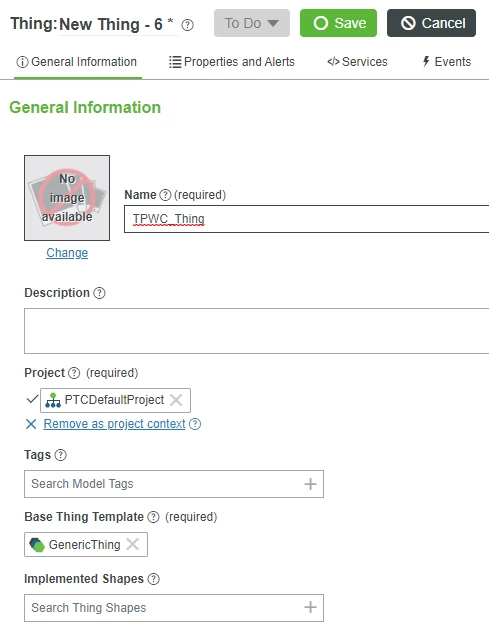Go to the Events tab
Screen dimensions: 489x630
446,62
